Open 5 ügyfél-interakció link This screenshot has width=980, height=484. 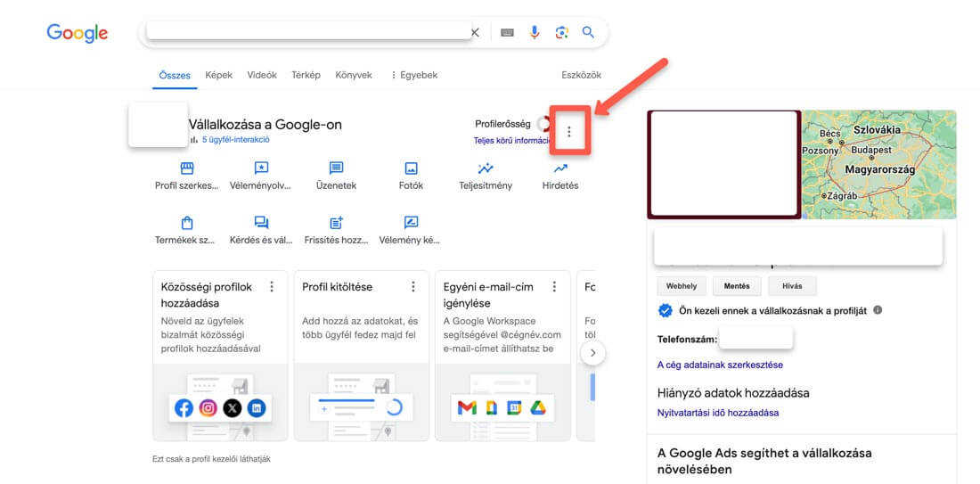235,139
